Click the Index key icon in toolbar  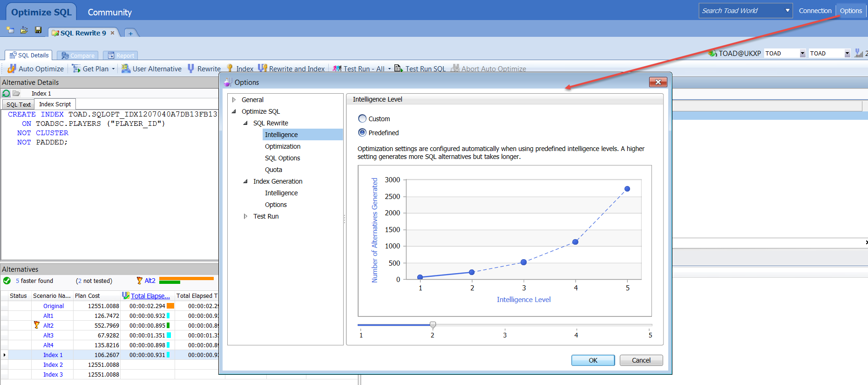[x=230, y=69]
